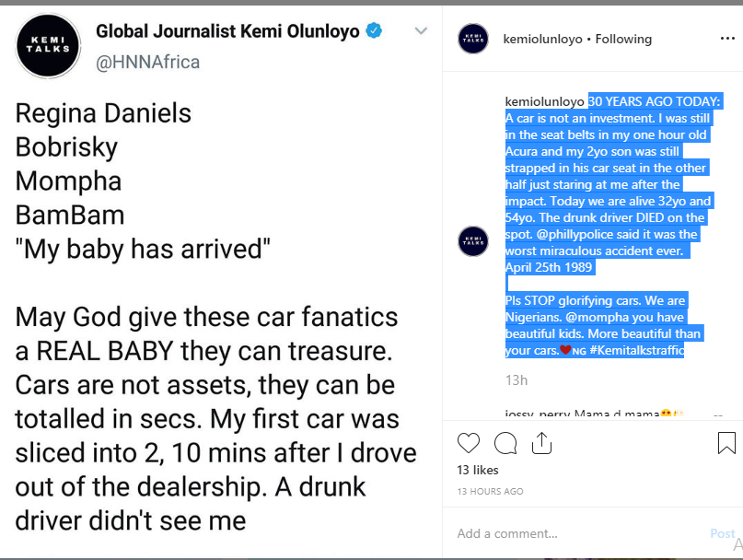Click the blue verified badge in the tweet
743x560 pixels.
(374, 32)
